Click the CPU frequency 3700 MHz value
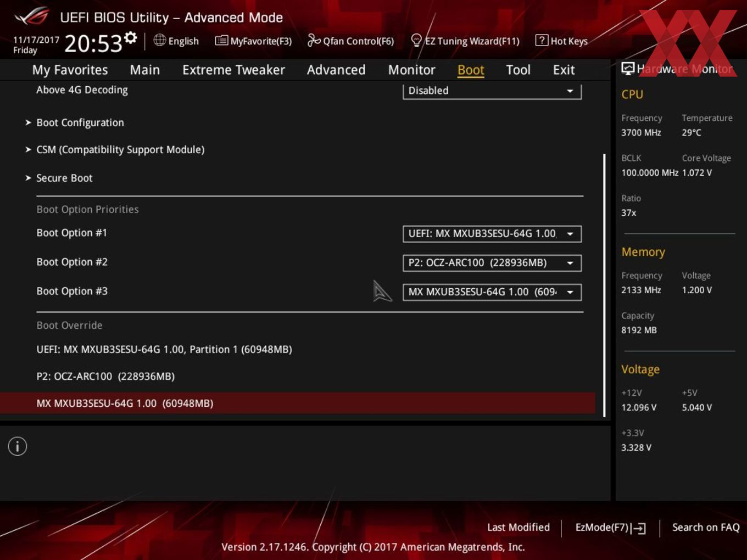 pyautogui.click(x=641, y=132)
